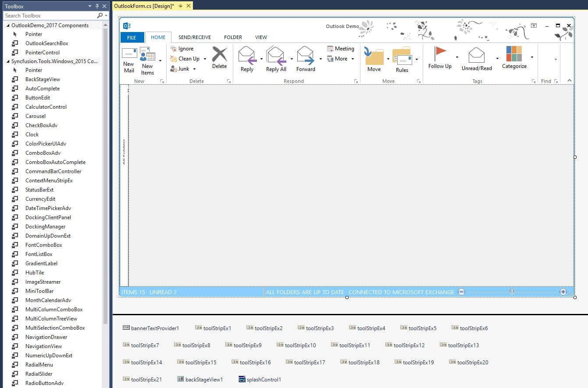588x388 pixels.
Task: Collapse the OutlookDemo_2017 Components category
Action: click(x=8, y=25)
